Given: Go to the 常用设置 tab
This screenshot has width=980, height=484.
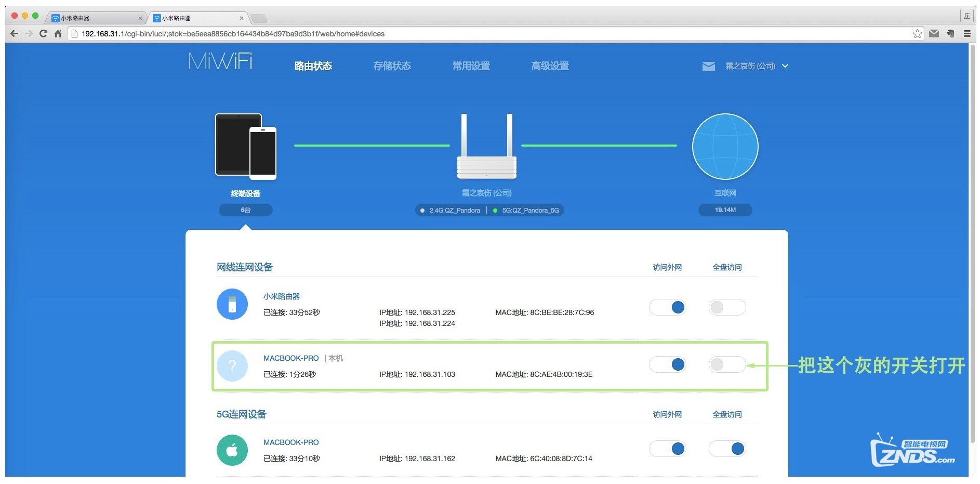Looking at the screenshot, I should tap(471, 66).
